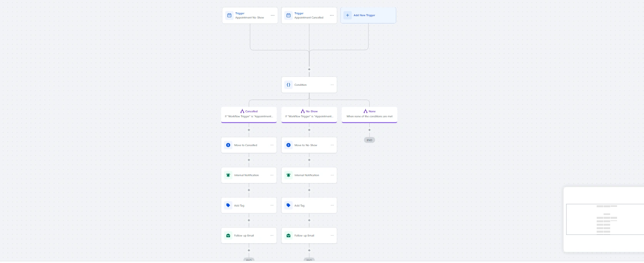Click No-Show branch Follow-up Email envelope icon
644x263 pixels.
[x=289, y=236]
